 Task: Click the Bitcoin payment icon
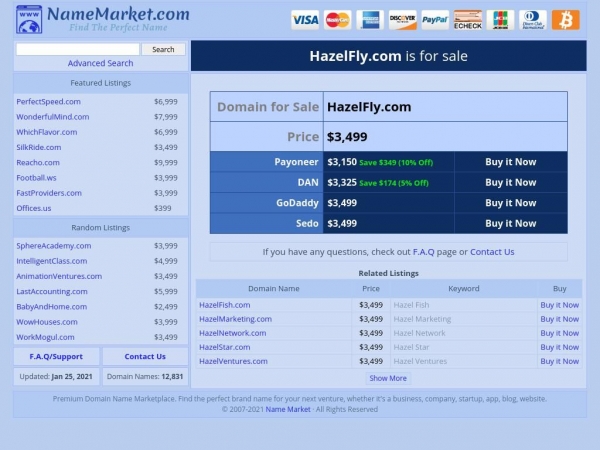[566, 20]
